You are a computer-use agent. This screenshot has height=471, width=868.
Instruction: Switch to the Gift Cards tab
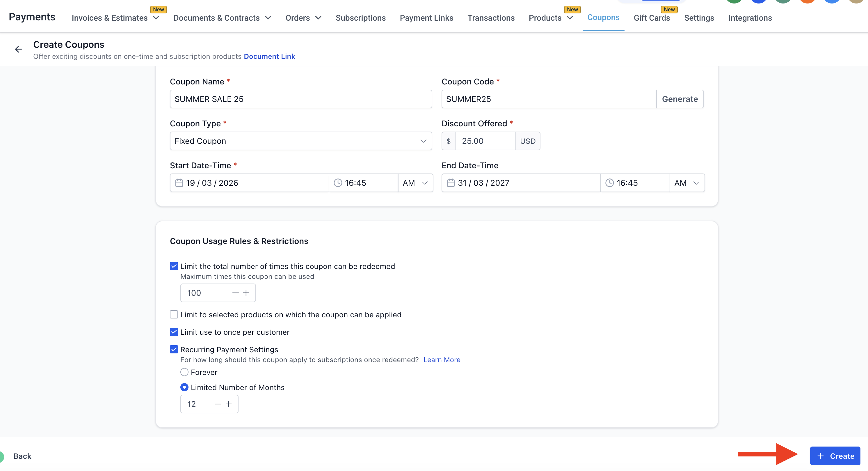pyautogui.click(x=651, y=18)
